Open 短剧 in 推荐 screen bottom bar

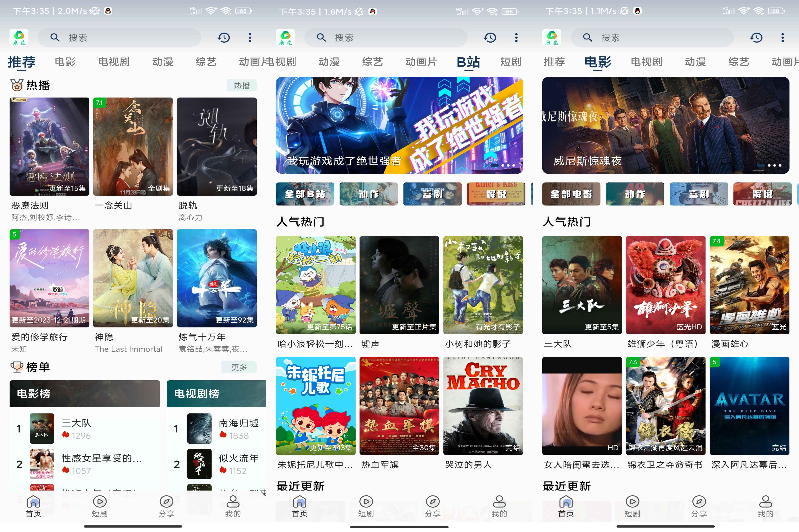coord(100,506)
